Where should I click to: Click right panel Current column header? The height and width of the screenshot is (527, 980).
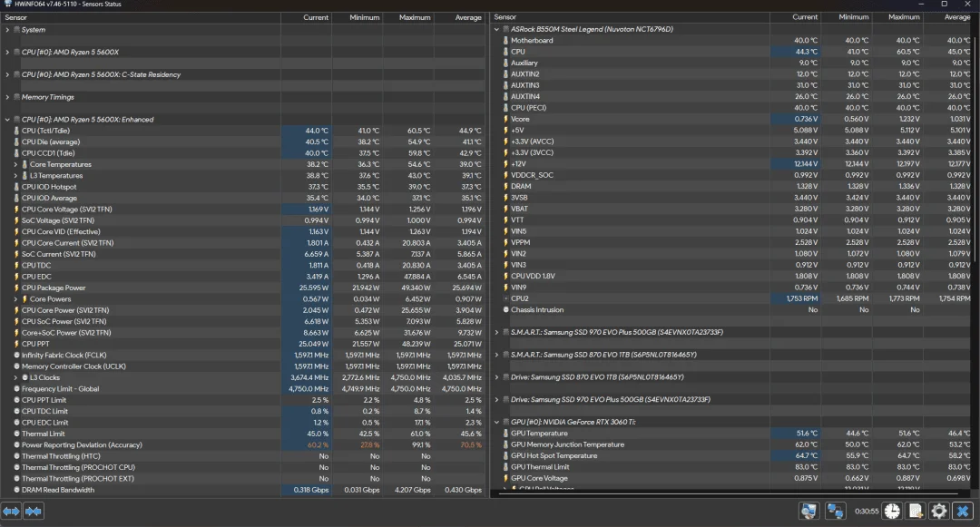[x=795, y=17]
